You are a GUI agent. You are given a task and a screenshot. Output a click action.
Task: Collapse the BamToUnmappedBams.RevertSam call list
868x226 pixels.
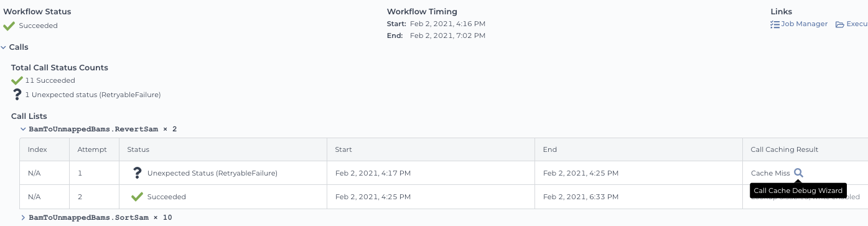click(24, 129)
